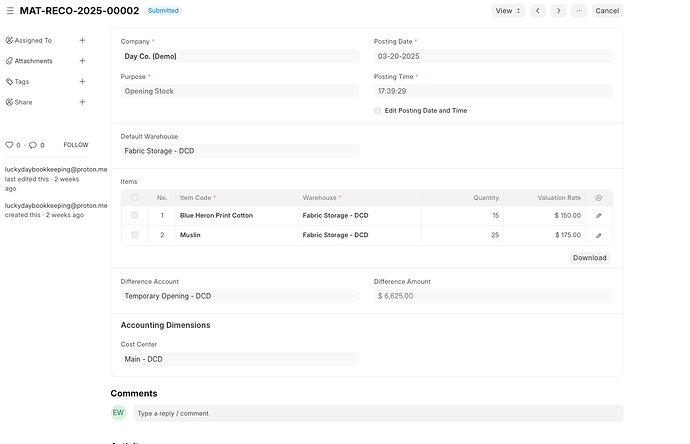This screenshot has width=690, height=444.
Task: Open the View dropdown menu
Action: tap(507, 11)
